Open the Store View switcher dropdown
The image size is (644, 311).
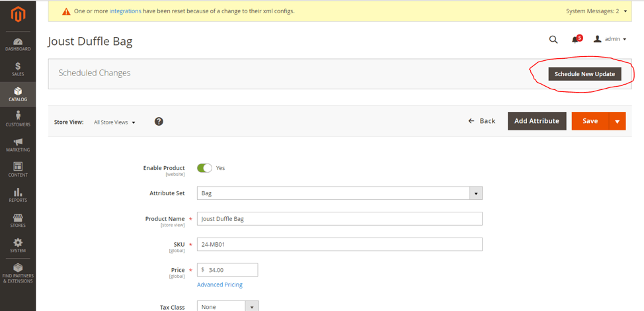[x=114, y=122]
